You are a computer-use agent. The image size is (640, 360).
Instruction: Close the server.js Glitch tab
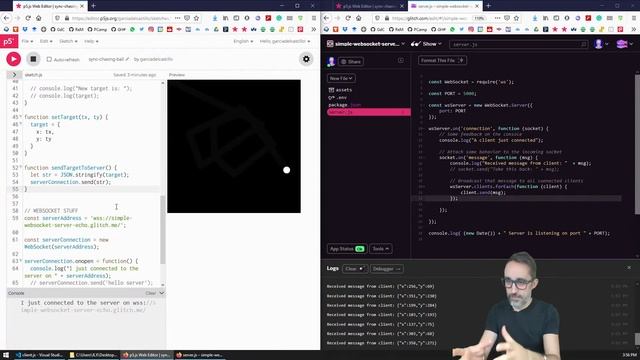point(477,6)
